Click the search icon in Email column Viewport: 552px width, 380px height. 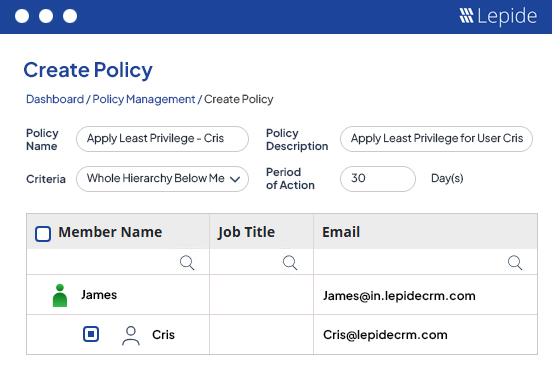coord(515,263)
